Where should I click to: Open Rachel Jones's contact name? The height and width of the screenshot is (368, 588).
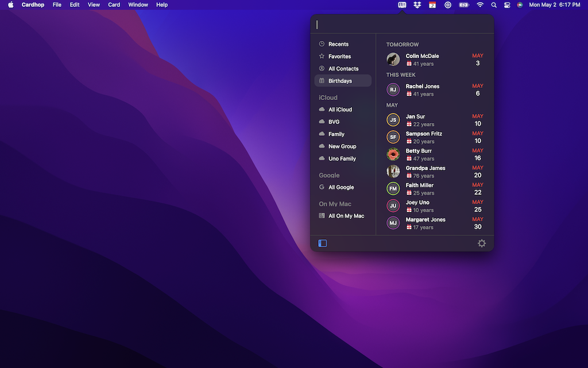click(422, 86)
